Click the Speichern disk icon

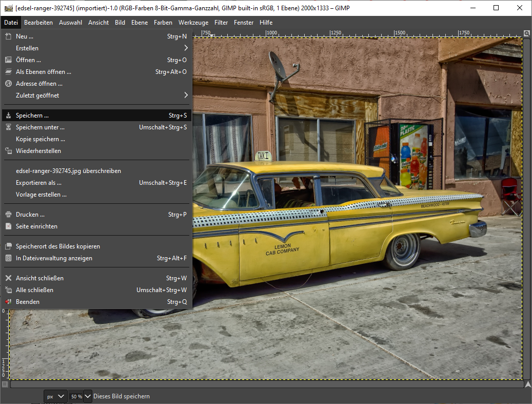pyautogui.click(x=8, y=116)
